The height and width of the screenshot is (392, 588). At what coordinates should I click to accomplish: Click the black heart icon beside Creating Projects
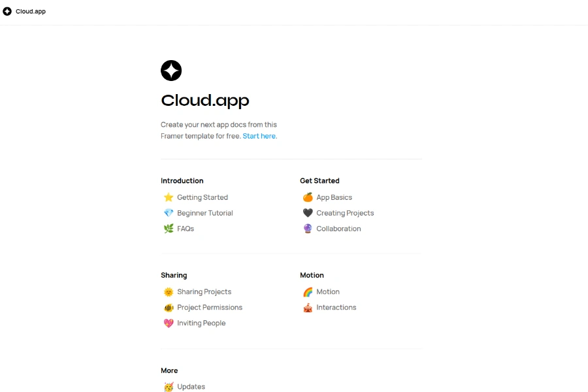point(308,213)
